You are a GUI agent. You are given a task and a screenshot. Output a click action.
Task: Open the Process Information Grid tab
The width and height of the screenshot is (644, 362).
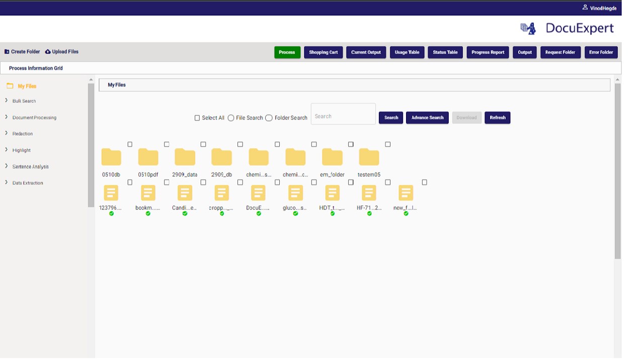coord(36,68)
